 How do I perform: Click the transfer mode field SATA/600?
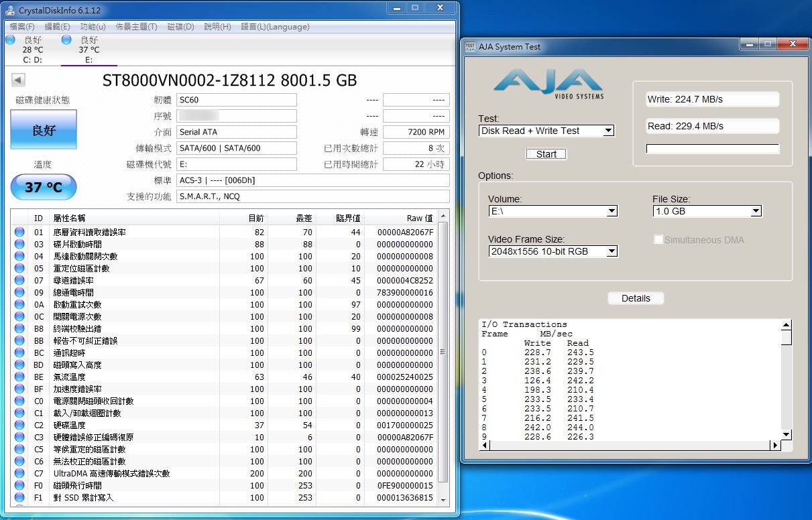coord(237,148)
